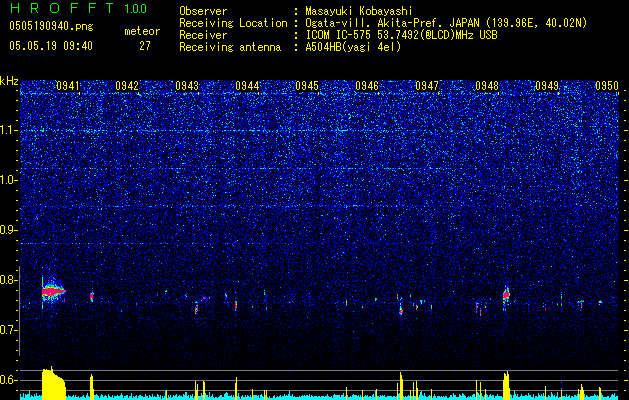The height and width of the screenshot is (400, 629).
Task: Click the 0.7 kHz axis label
Action: (9, 330)
